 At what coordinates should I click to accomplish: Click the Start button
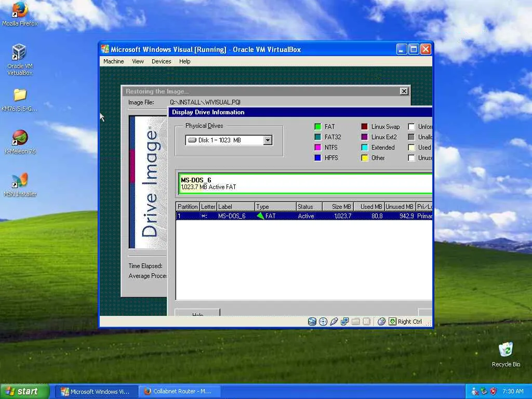pyautogui.click(x=25, y=392)
